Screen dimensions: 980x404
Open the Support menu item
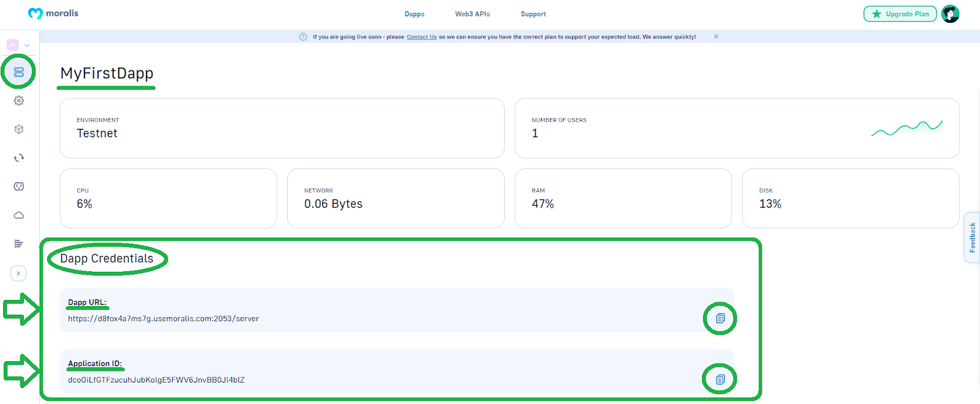[533, 14]
